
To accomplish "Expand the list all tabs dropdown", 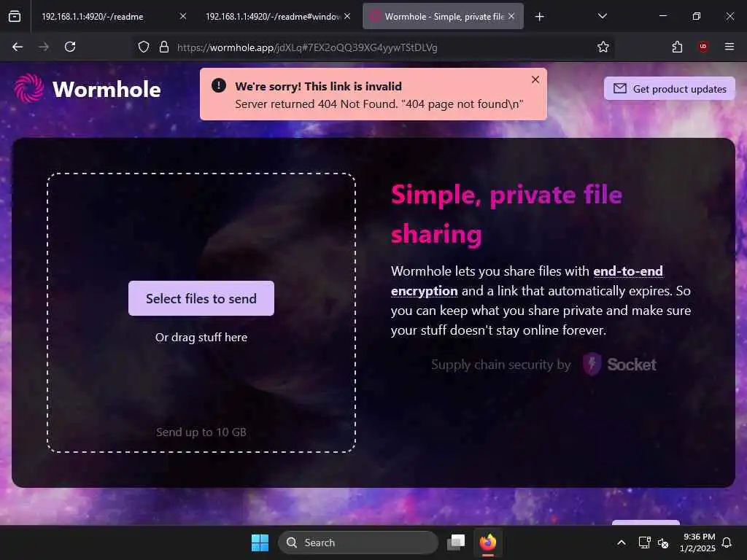I will (x=602, y=16).
